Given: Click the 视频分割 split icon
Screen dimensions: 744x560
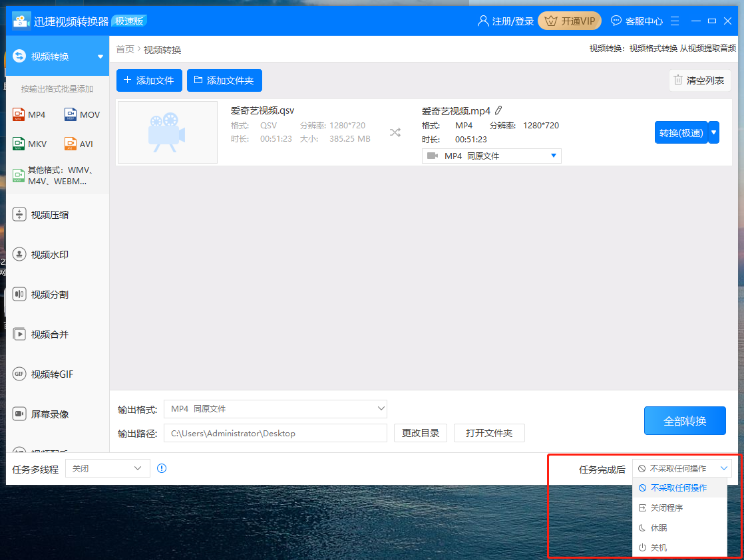Looking at the screenshot, I should tap(19, 294).
